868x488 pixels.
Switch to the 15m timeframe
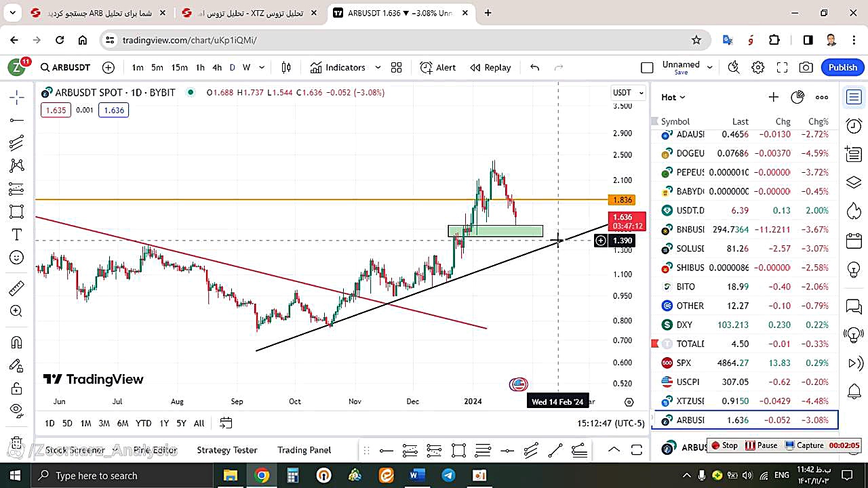pyautogui.click(x=180, y=67)
